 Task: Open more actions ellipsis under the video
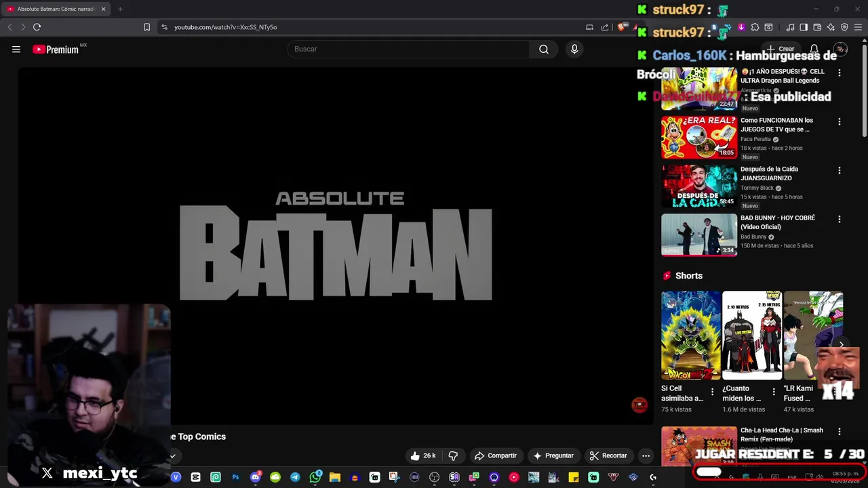tap(646, 455)
